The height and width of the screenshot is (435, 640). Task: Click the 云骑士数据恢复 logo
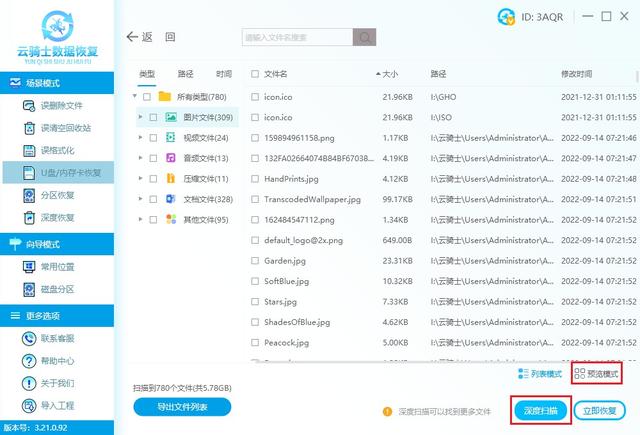(57, 38)
